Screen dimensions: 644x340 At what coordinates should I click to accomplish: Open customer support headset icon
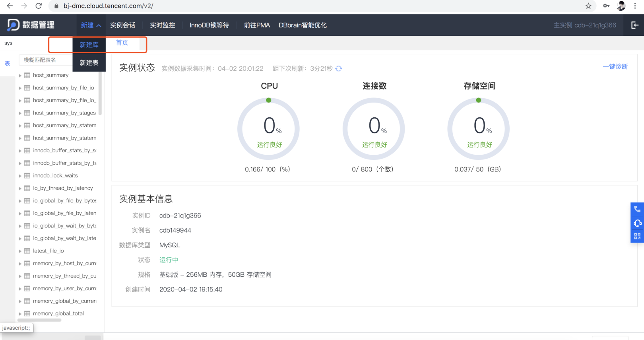click(637, 223)
